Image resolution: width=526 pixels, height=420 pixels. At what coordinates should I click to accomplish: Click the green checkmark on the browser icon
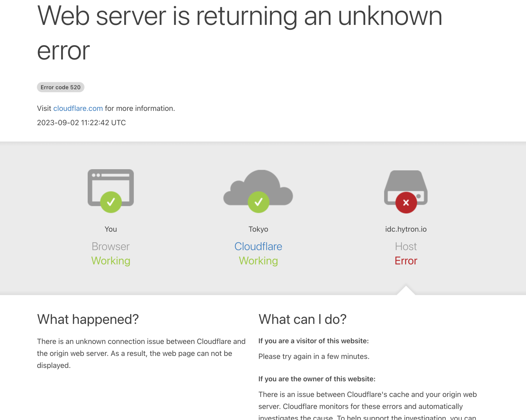tap(111, 202)
